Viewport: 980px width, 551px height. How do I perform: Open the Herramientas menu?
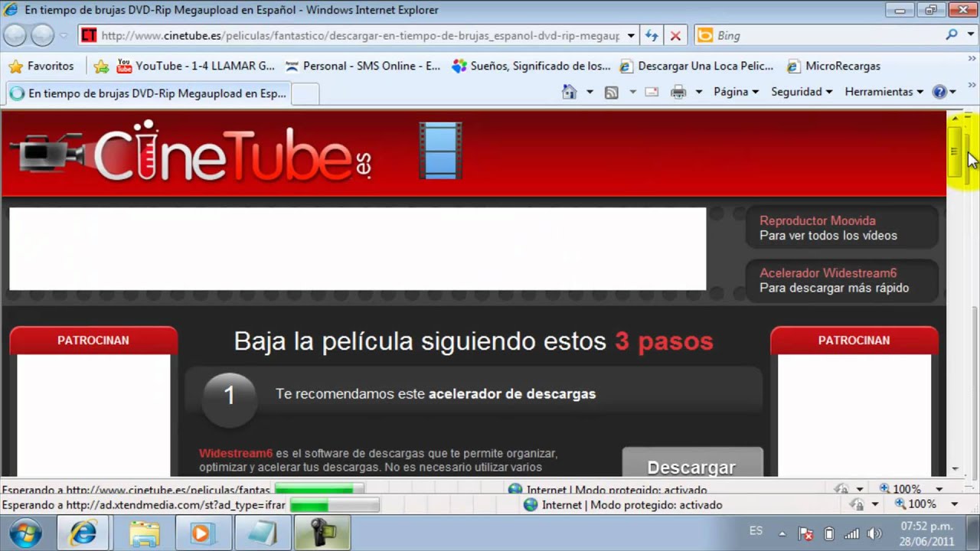tap(884, 92)
